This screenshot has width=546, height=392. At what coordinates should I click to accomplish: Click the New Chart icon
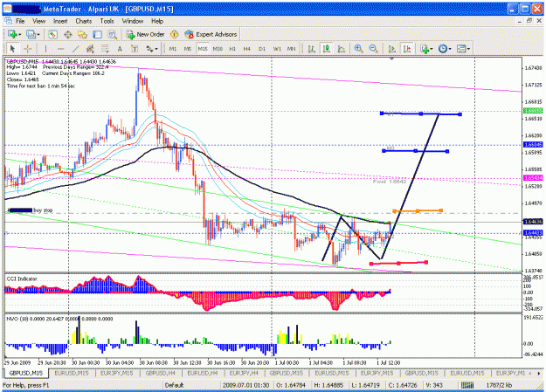click(12, 34)
